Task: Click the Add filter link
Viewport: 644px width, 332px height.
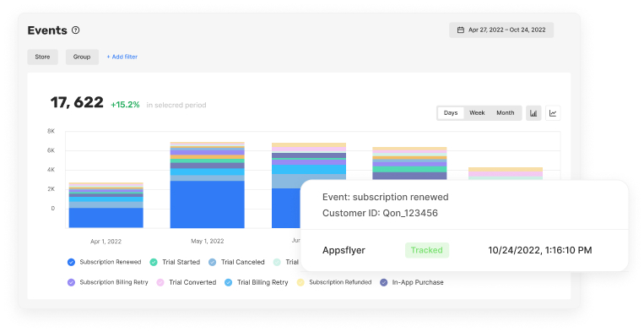Action: (122, 57)
